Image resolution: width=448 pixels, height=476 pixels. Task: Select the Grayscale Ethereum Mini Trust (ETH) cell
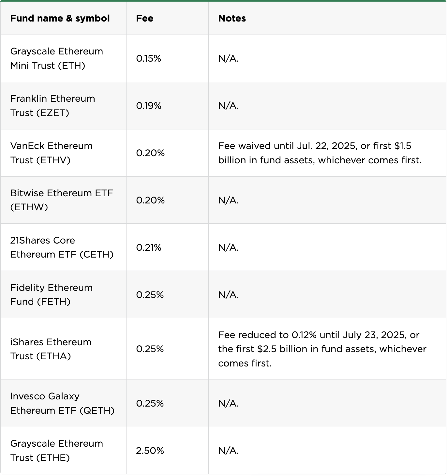(57, 58)
